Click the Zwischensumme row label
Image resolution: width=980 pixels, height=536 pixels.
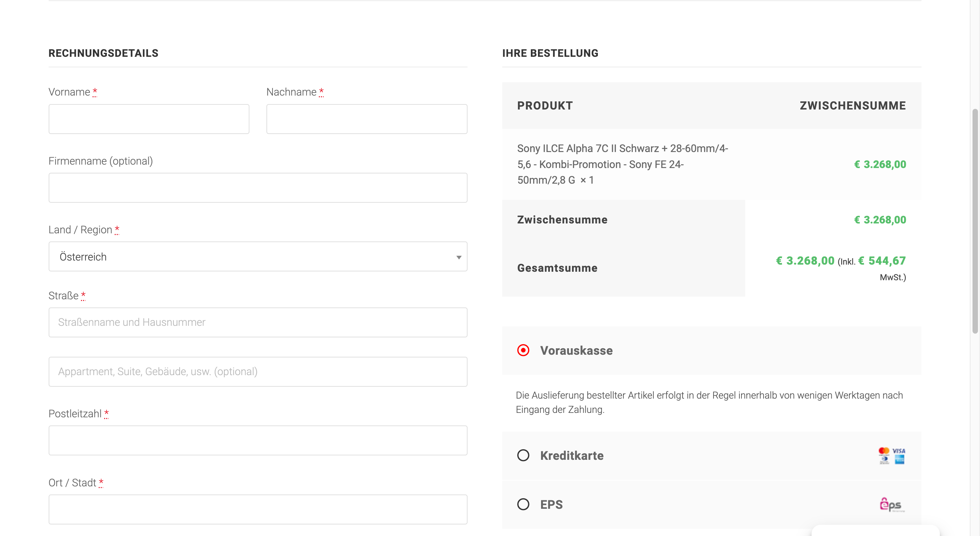(x=562, y=220)
